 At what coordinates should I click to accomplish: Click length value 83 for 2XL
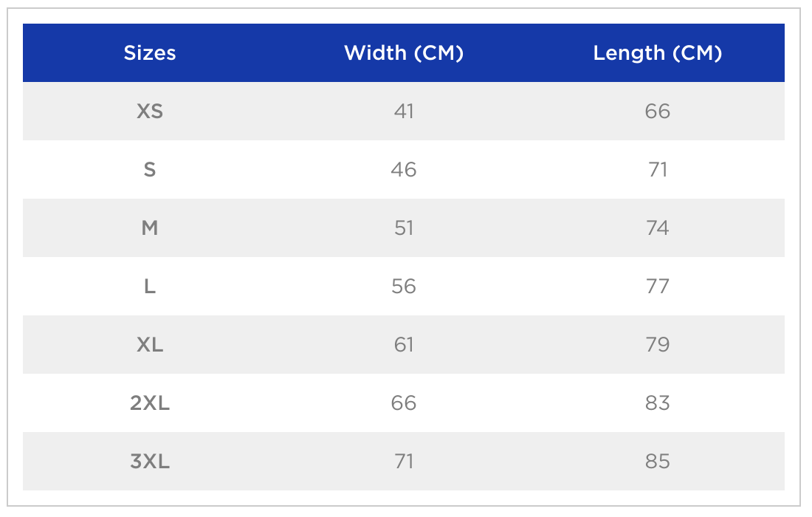click(657, 403)
